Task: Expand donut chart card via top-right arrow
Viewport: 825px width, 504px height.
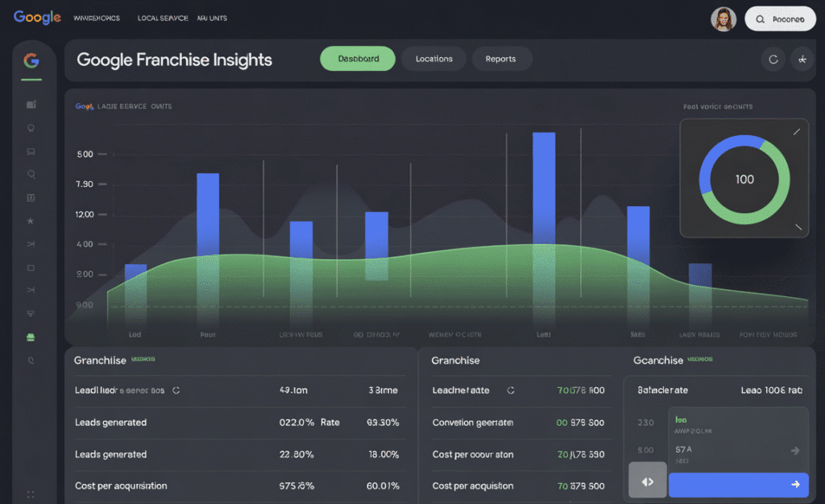Action: coord(797,131)
